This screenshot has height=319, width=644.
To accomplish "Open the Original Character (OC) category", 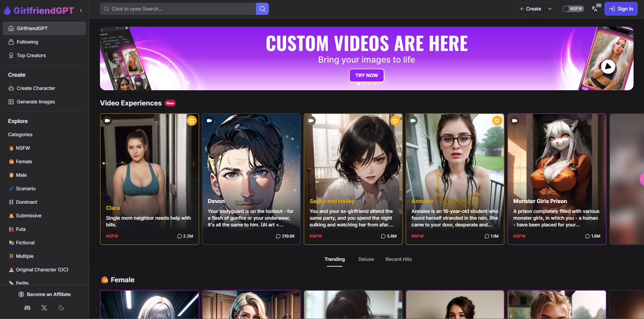I will tap(44, 270).
